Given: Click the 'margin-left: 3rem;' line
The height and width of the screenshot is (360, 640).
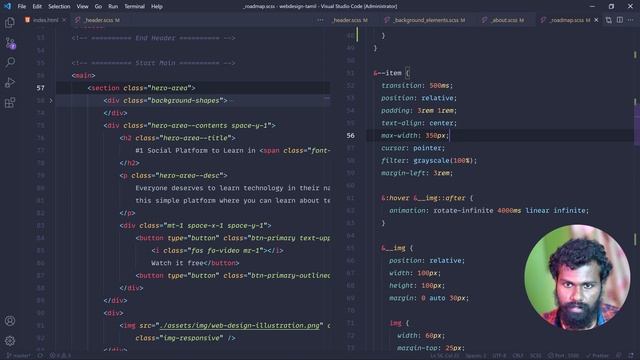Looking at the screenshot, I should click(417, 173).
